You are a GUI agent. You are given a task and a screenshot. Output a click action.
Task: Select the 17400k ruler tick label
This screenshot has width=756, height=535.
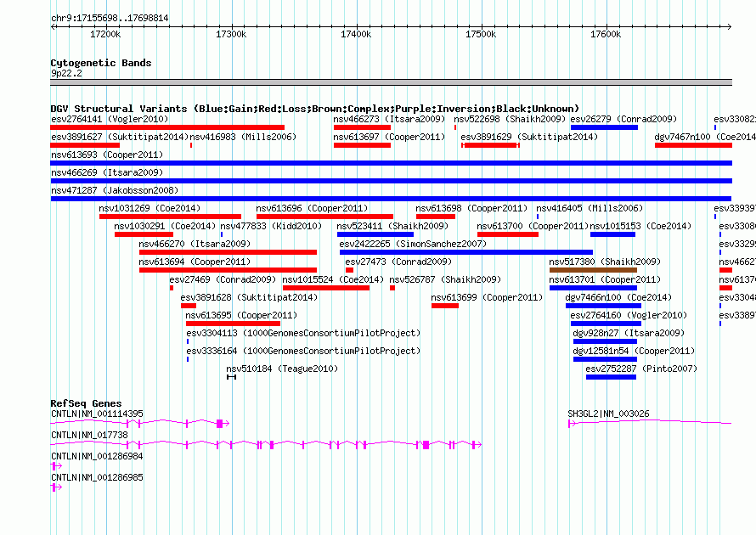pyautogui.click(x=356, y=34)
